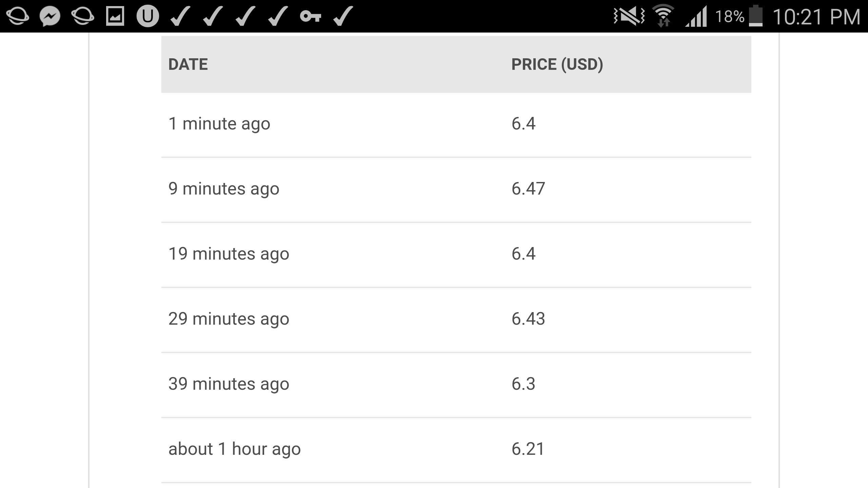Select the 19 minutes ago row
The height and width of the screenshot is (488, 868).
[x=456, y=255]
